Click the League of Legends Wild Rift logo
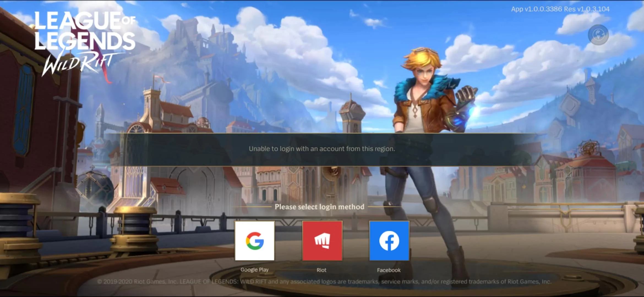This screenshot has width=644, height=297. coord(85,44)
